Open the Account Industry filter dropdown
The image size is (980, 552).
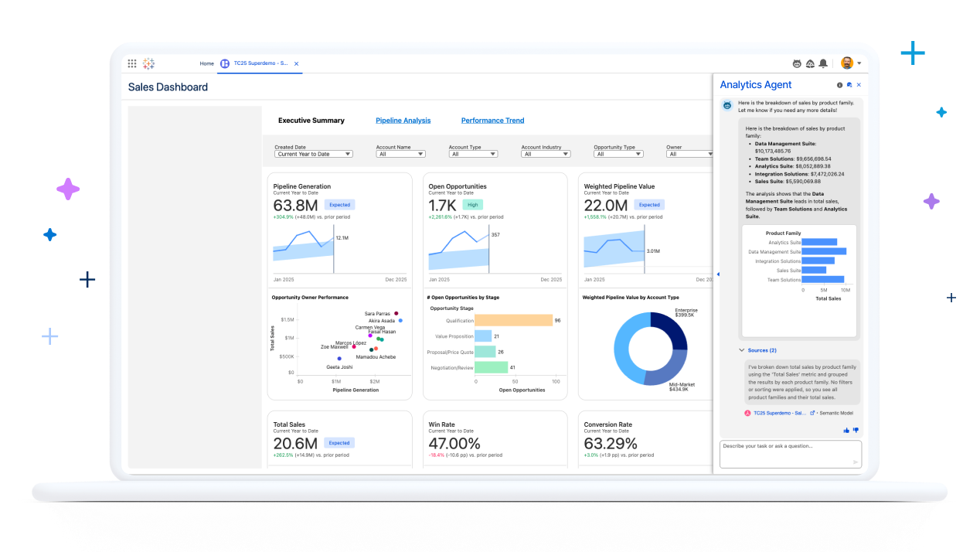pyautogui.click(x=546, y=153)
